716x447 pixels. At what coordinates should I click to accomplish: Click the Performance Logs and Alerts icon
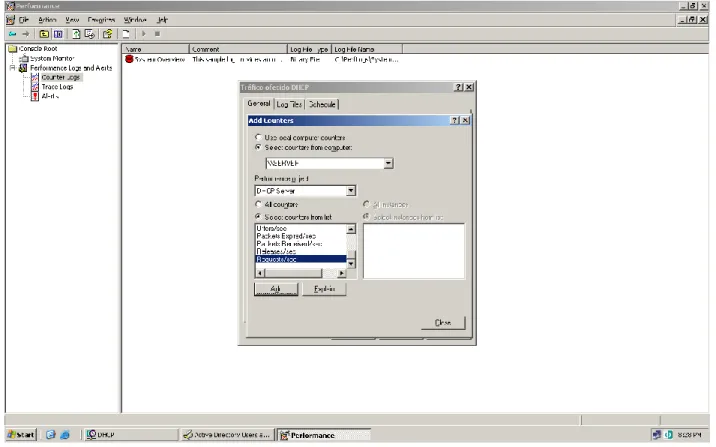click(x=23, y=68)
